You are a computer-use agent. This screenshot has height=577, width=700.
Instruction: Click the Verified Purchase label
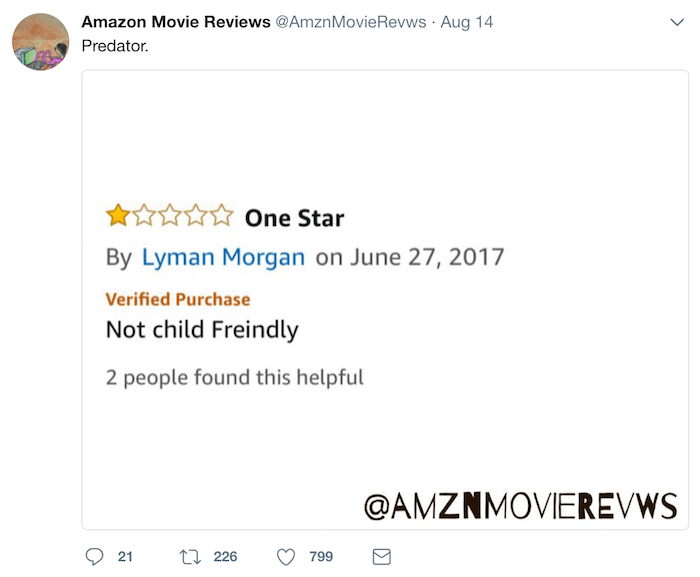click(x=178, y=299)
